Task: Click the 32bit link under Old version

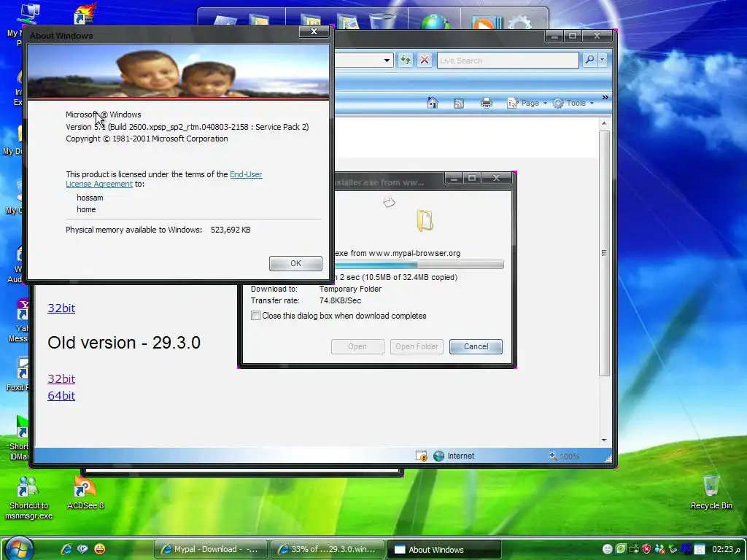Action: pyautogui.click(x=61, y=379)
